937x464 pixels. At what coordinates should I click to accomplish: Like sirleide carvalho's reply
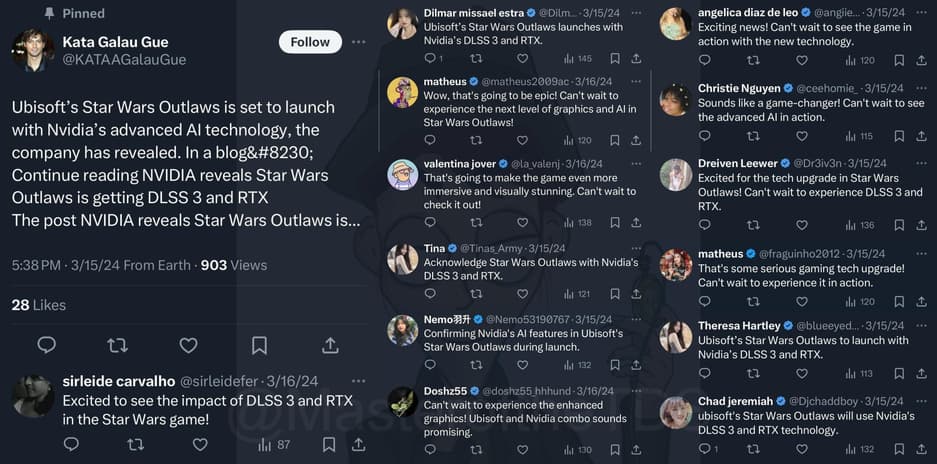point(200,444)
